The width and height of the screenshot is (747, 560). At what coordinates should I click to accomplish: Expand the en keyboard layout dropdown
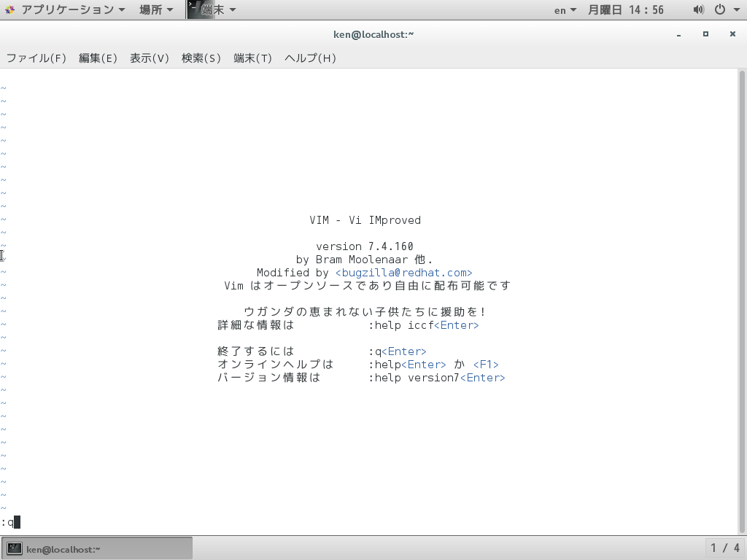click(x=565, y=9)
